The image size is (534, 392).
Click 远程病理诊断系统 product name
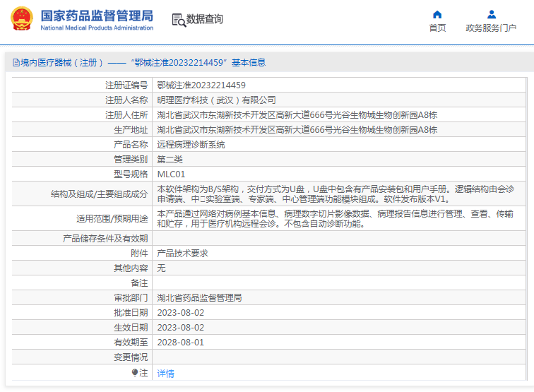pyautogui.click(x=191, y=145)
